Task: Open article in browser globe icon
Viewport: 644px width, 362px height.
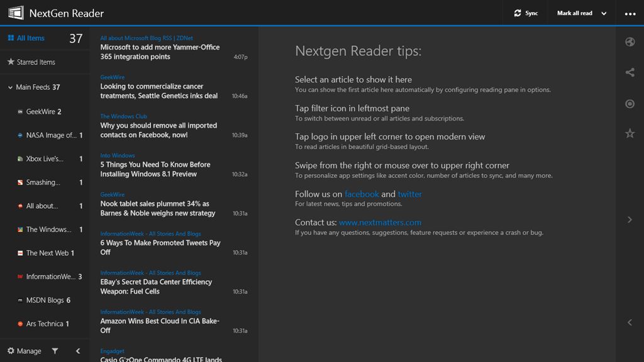Action: click(x=630, y=42)
